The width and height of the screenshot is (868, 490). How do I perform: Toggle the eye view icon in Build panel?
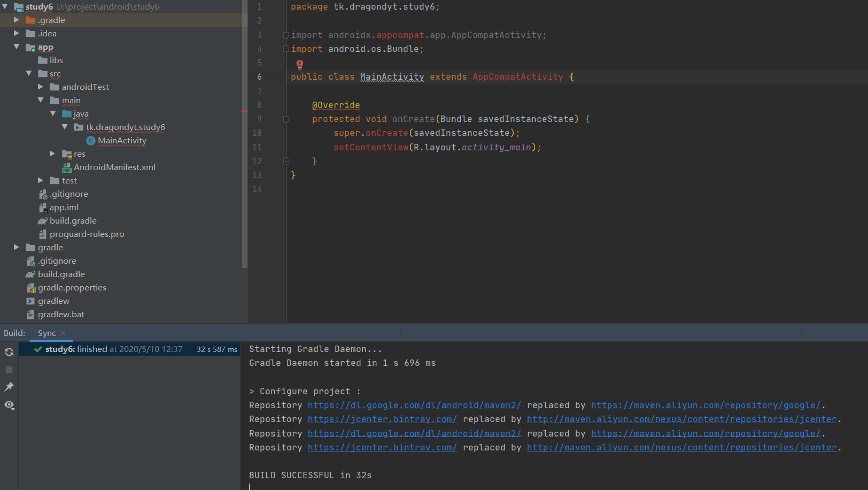click(9, 405)
